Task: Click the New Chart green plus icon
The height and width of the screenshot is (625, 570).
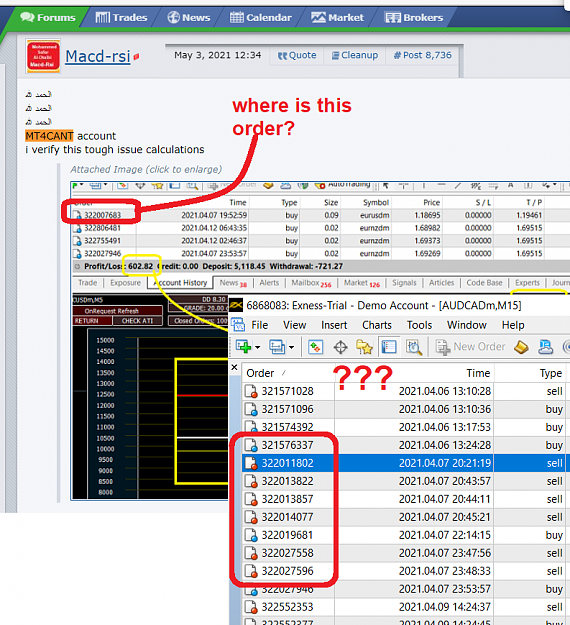Action: (x=243, y=347)
